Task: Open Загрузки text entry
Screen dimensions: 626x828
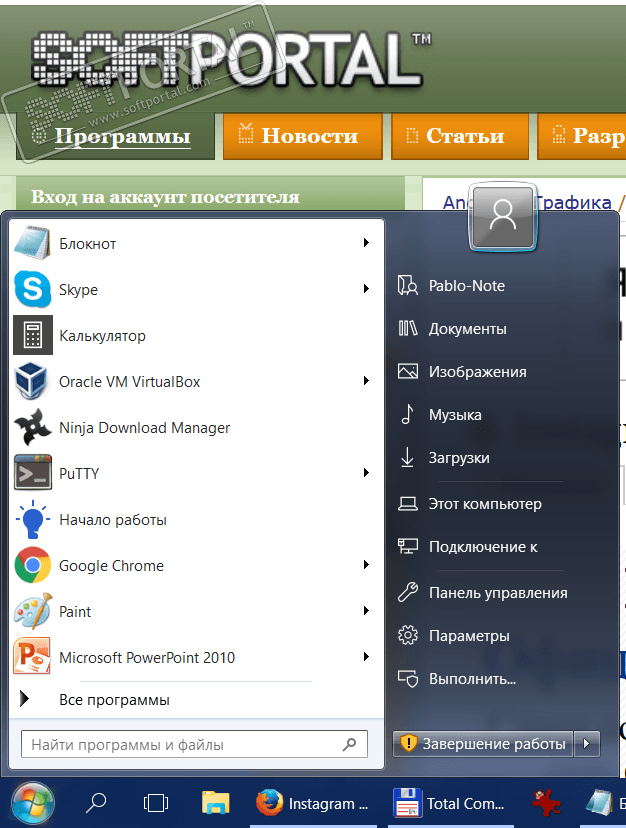Action: [x=459, y=458]
